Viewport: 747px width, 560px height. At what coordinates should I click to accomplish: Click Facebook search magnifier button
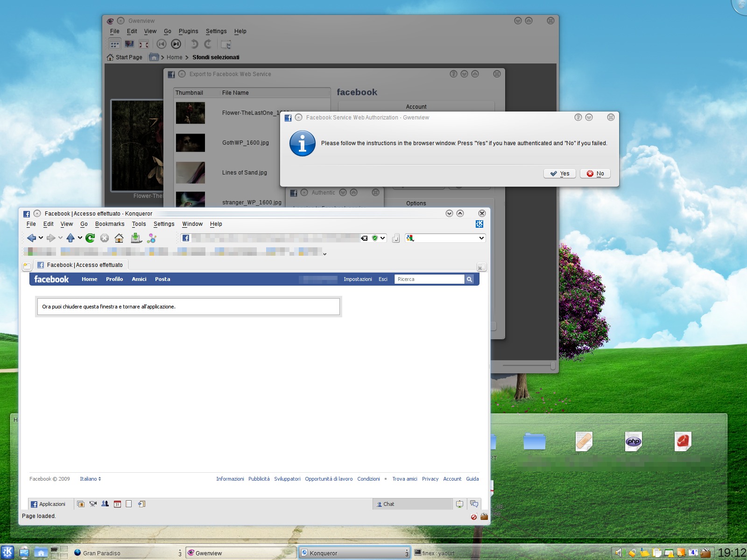pos(469,279)
